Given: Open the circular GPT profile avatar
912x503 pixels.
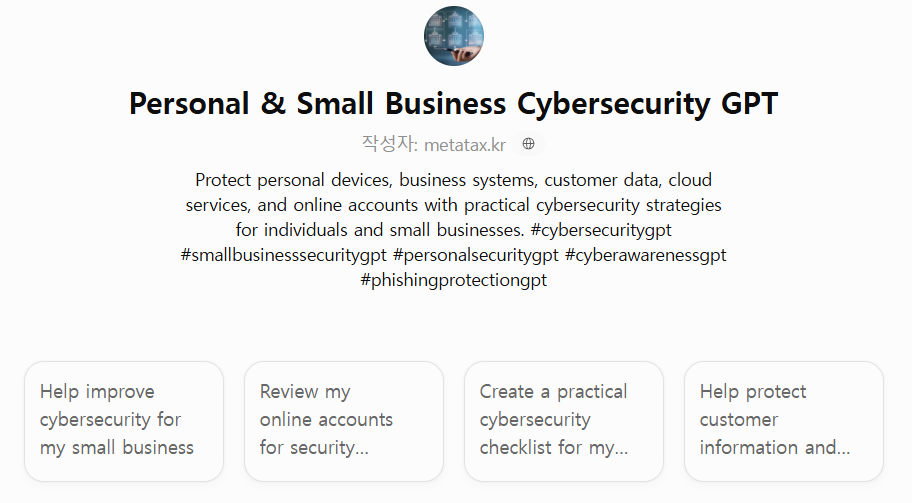Looking at the screenshot, I should (454, 36).
